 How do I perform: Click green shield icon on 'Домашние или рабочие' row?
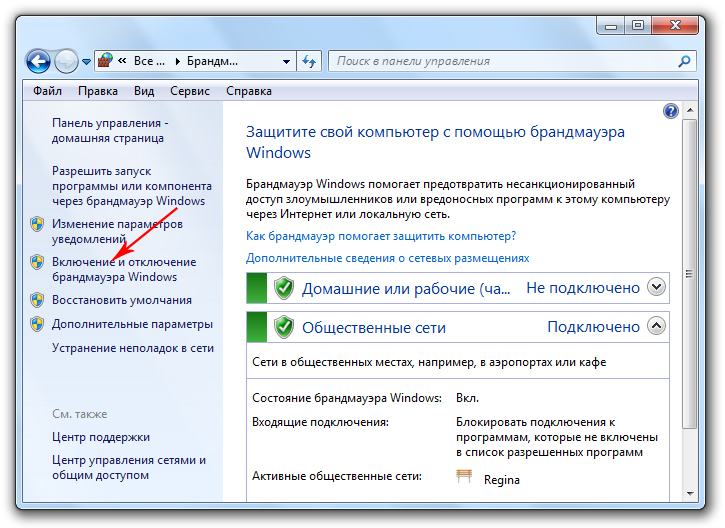click(x=283, y=288)
